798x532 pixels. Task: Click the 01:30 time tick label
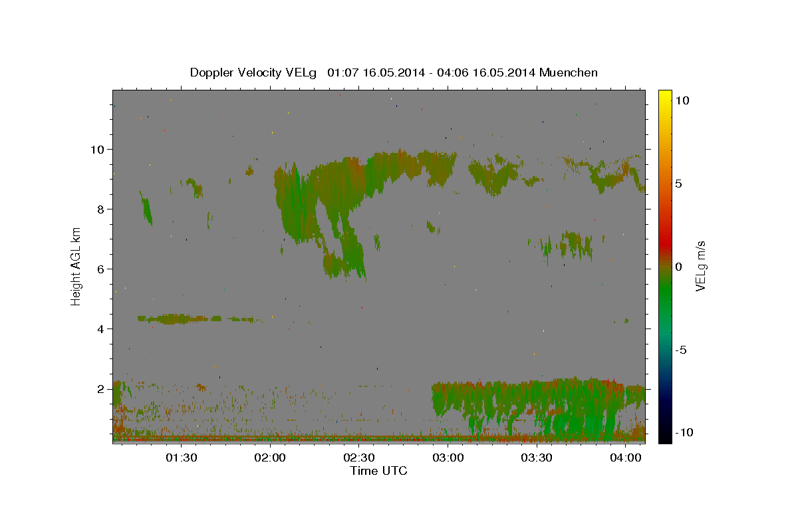point(181,458)
